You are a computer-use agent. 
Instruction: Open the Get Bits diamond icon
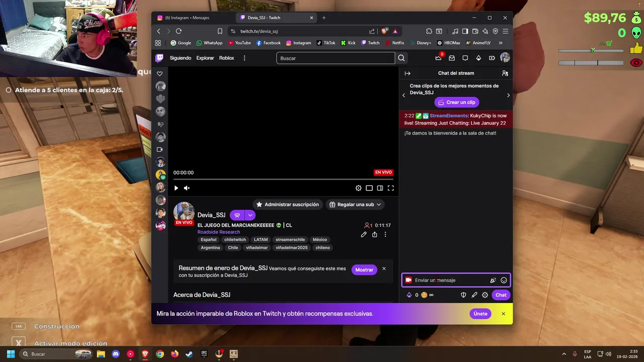point(478,58)
